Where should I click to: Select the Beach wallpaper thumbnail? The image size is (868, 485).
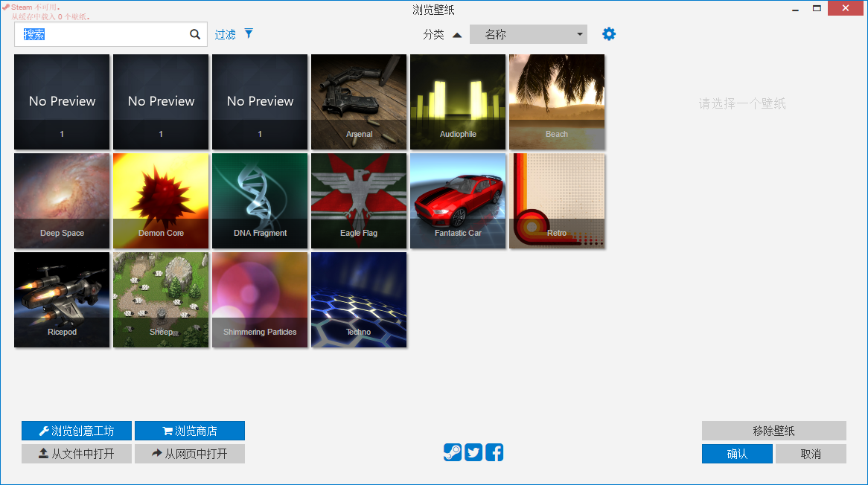tap(557, 102)
